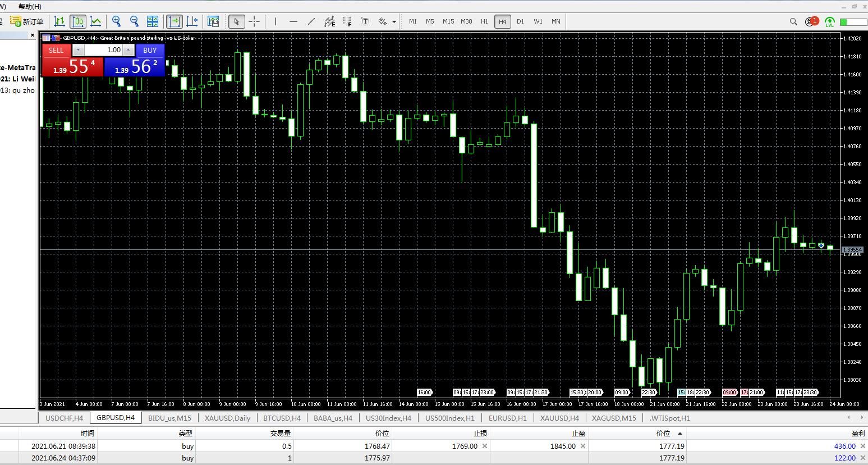This screenshot has height=465, width=868.
Task: Select the Fibonacci retracement tool
Action: coord(347,21)
